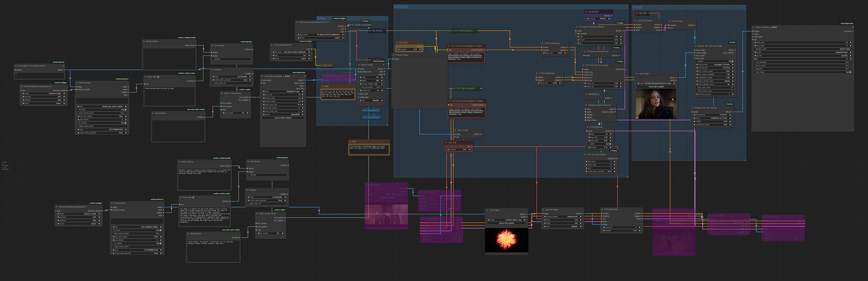Screen dimensions: 868x281
Task: Open help on the Resize Image node
Action: 383,65
